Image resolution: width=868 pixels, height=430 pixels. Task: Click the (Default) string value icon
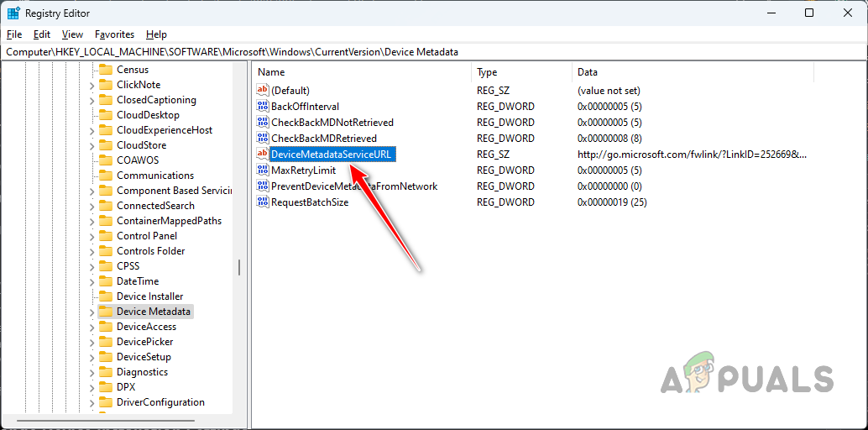click(x=262, y=91)
